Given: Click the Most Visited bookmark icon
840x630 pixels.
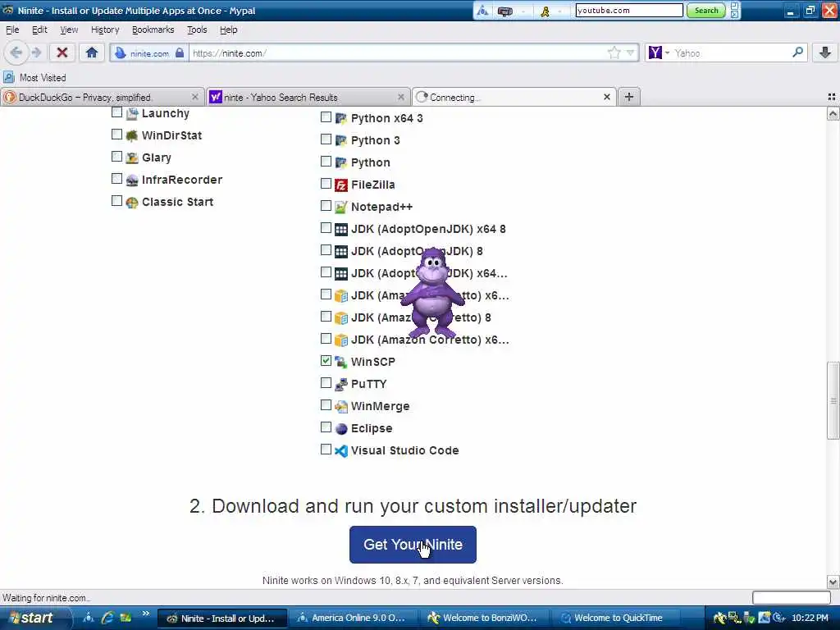Looking at the screenshot, I should click(x=9, y=77).
